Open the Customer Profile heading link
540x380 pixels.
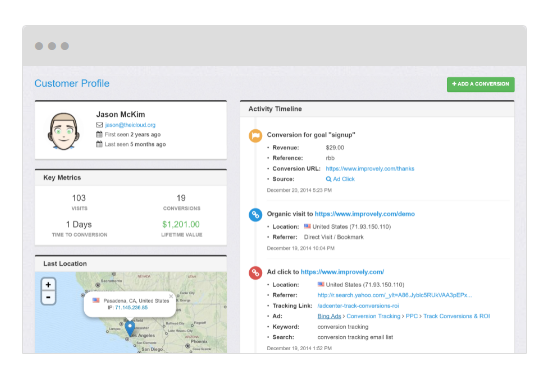(72, 83)
